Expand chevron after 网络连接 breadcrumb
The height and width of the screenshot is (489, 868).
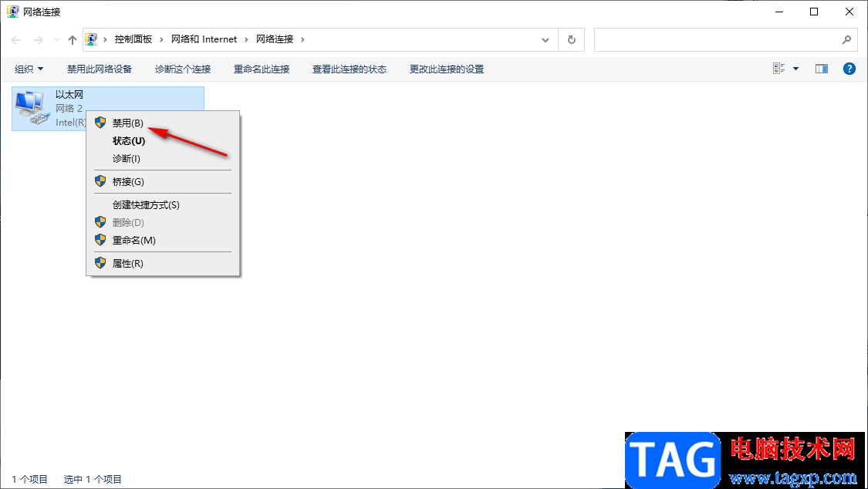302,40
